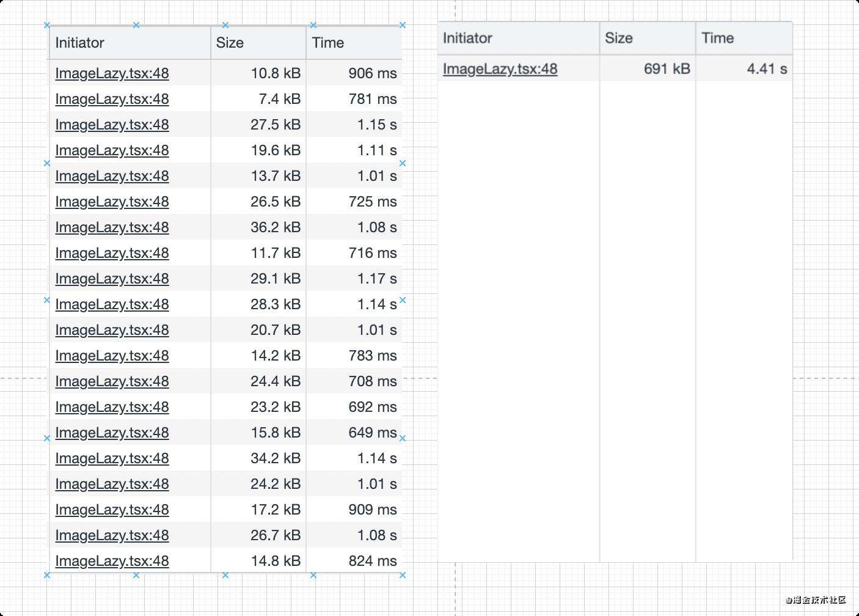Click Initiator header in the single-row table

click(x=519, y=38)
